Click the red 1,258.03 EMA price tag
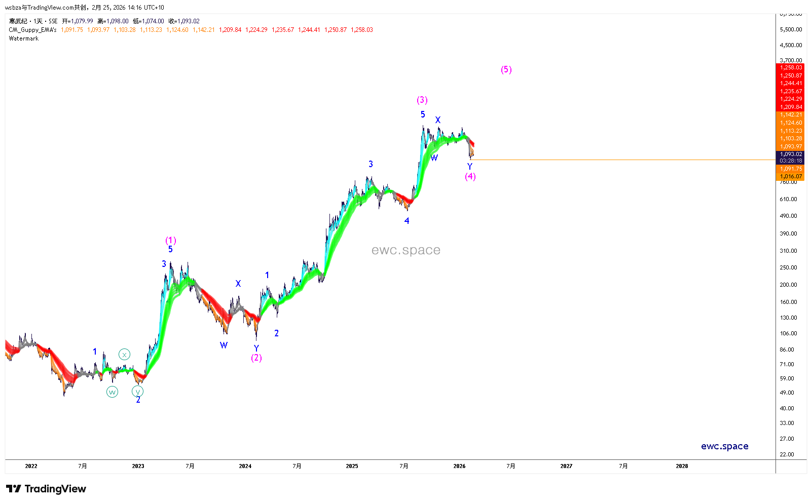812x504 pixels. (790, 67)
